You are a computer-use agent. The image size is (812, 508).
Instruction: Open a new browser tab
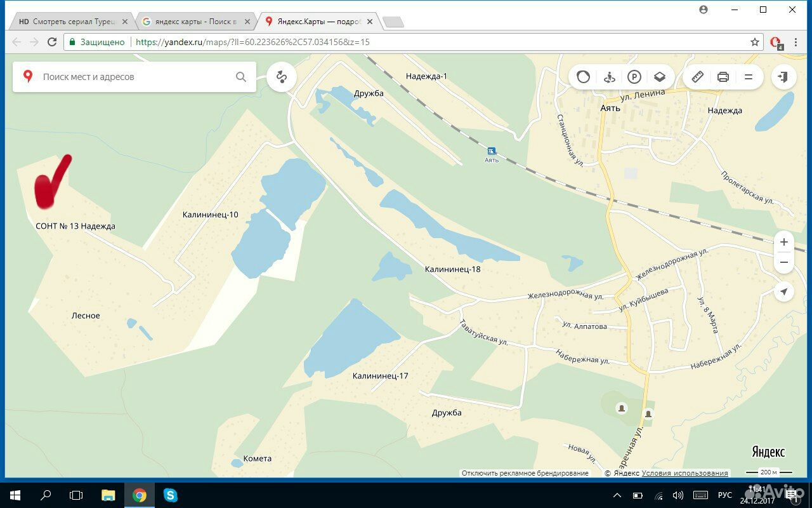(x=393, y=22)
